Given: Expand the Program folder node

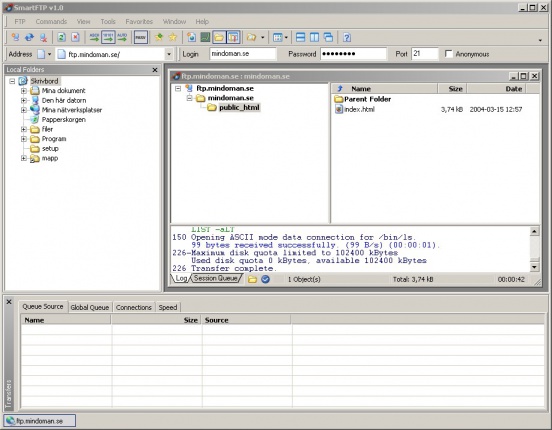Looking at the screenshot, I should [24, 139].
